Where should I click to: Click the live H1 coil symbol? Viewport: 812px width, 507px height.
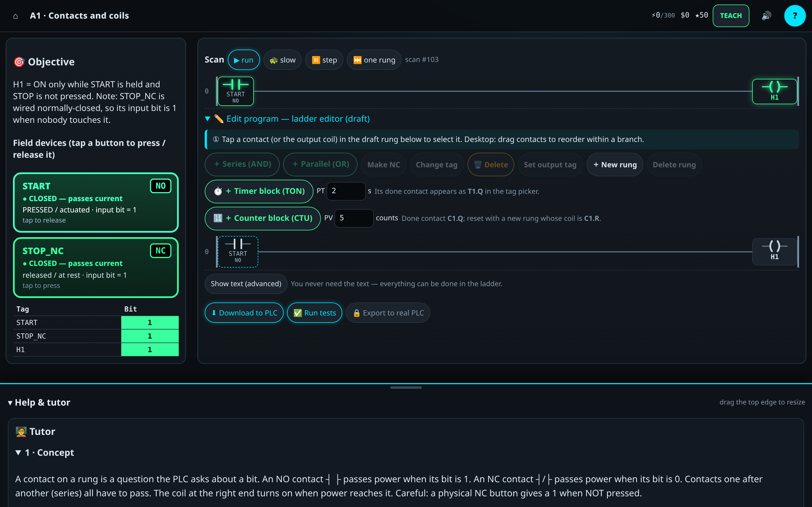tap(775, 91)
